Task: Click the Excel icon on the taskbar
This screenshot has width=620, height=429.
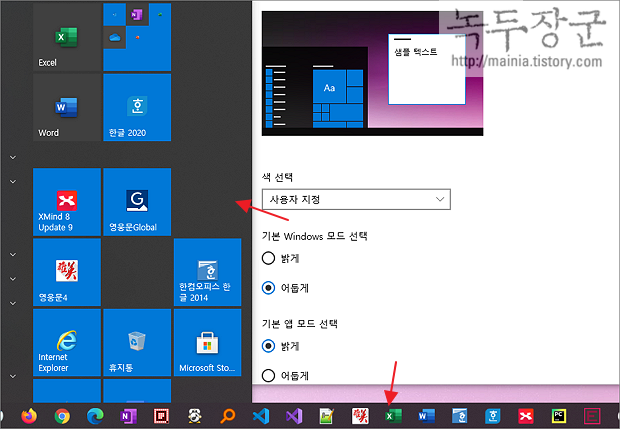Action: point(393,416)
